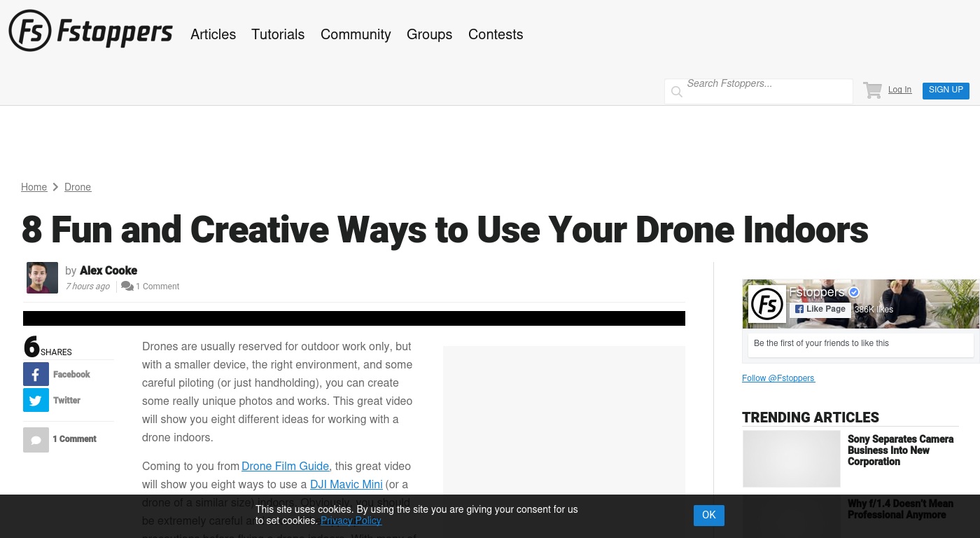Go to Drone breadcrumb category
This screenshot has height=538, width=980.
[x=78, y=187]
